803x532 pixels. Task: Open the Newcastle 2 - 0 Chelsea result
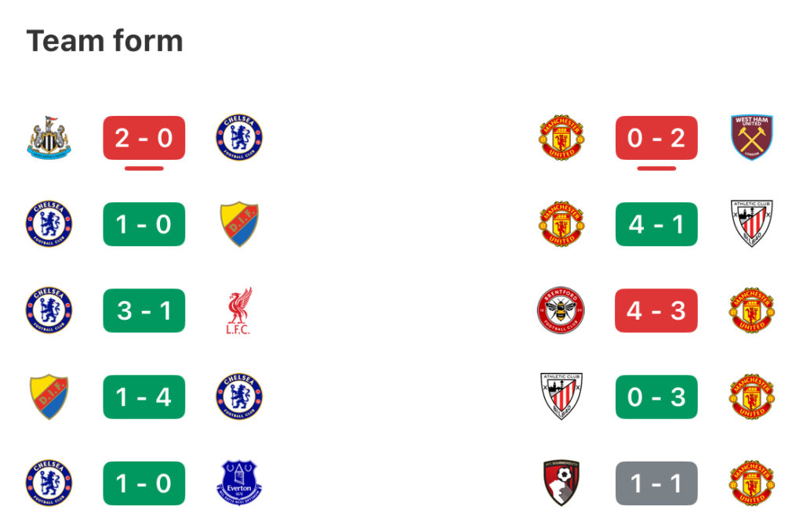(x=144, y=138)
